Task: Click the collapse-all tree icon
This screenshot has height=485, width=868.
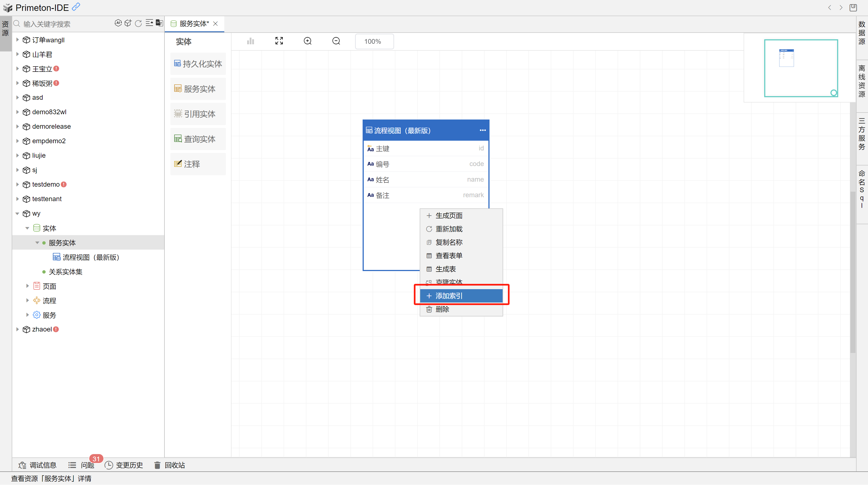Action: pos(149,23)
